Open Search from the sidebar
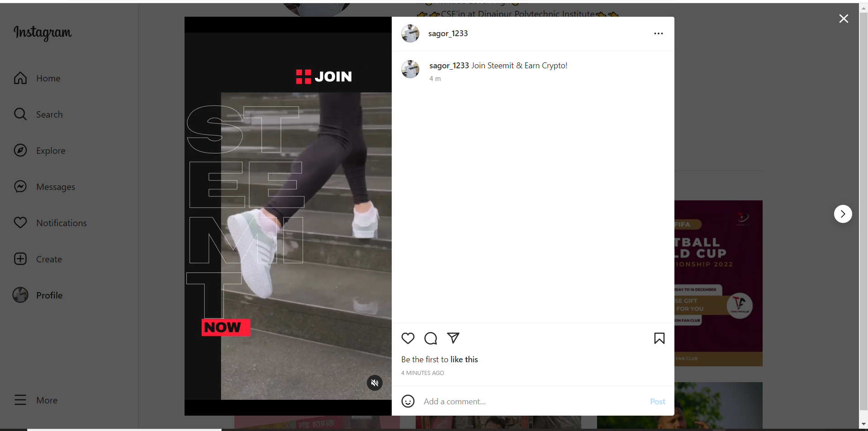The image size is (868, 431). click(38, 114)
